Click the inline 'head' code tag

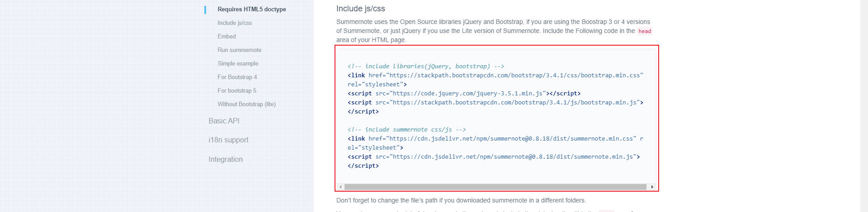(645, 31)
